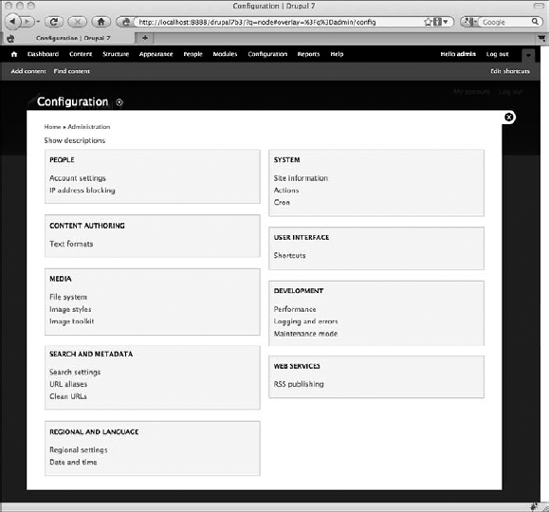Click the Drupal home icon in admin toolbar

[x=14, y=54]
